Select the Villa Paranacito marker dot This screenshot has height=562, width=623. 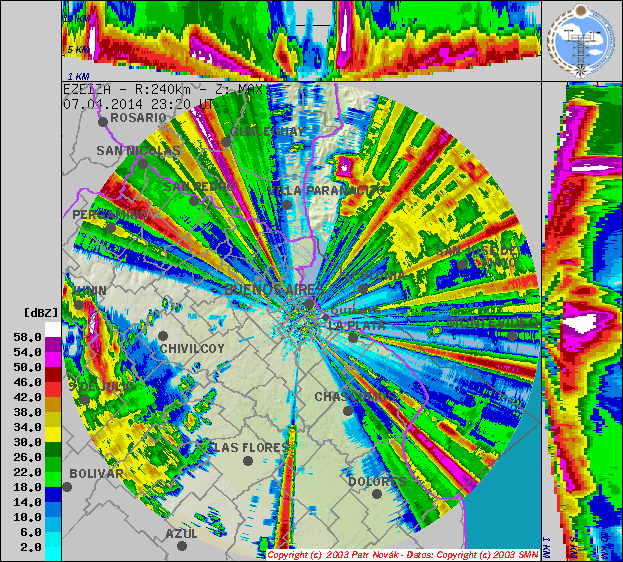(x=287, y=205)
